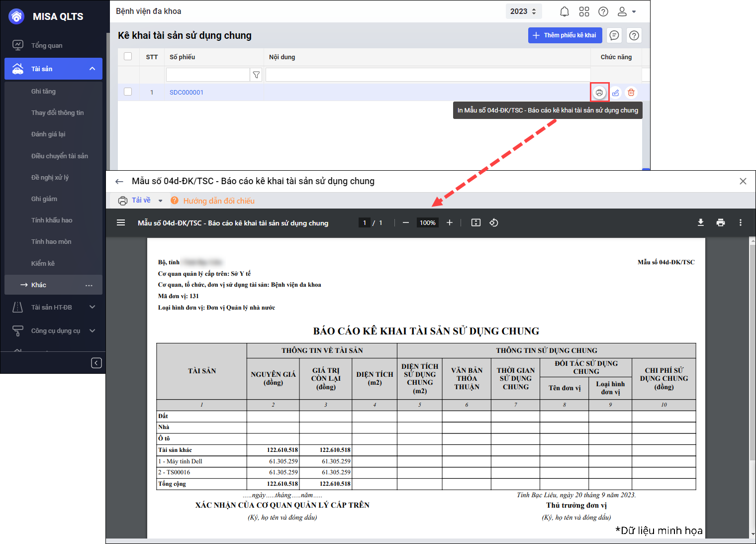The height and width of the screenshot is (544, 756).
Task: Click Thêm phiếu kê khai button
Action: click(565, 35)
